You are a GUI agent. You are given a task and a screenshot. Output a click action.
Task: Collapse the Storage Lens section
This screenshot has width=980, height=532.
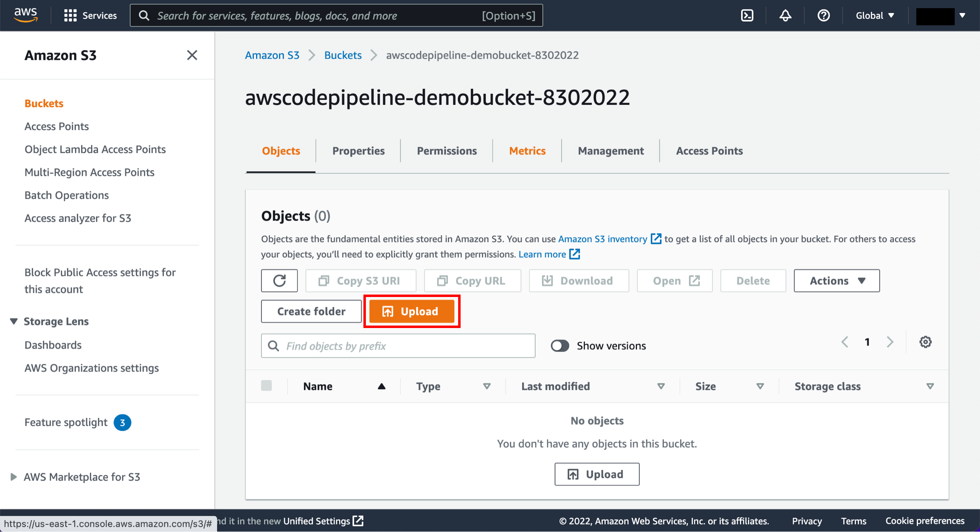click(x=13, y=321)
